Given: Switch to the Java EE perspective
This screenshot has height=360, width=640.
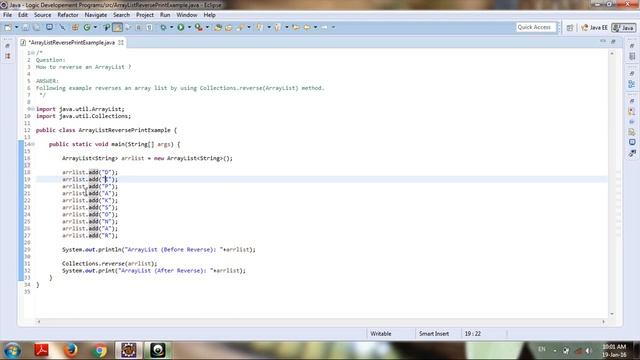Looking at the screenshot, I should [594, 28].
